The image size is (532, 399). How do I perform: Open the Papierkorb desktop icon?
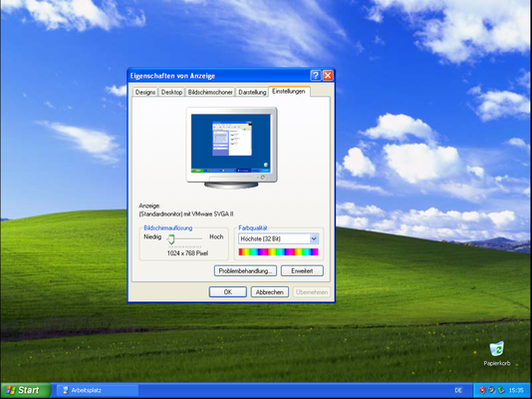(497, 354)
